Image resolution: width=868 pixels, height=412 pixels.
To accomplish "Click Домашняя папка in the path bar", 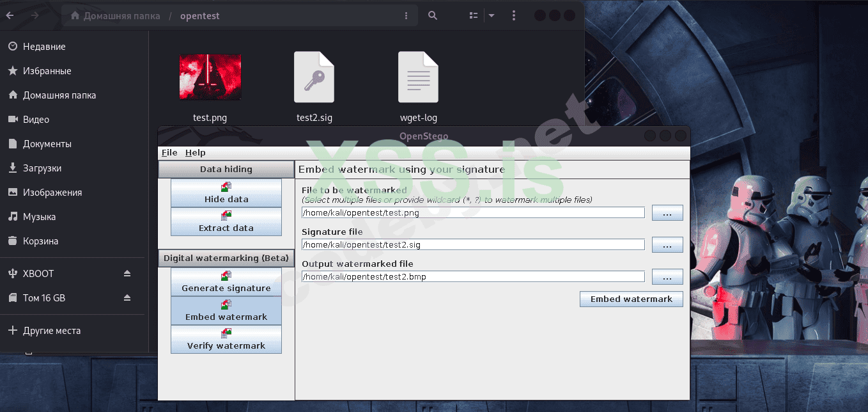I will 116,15.
